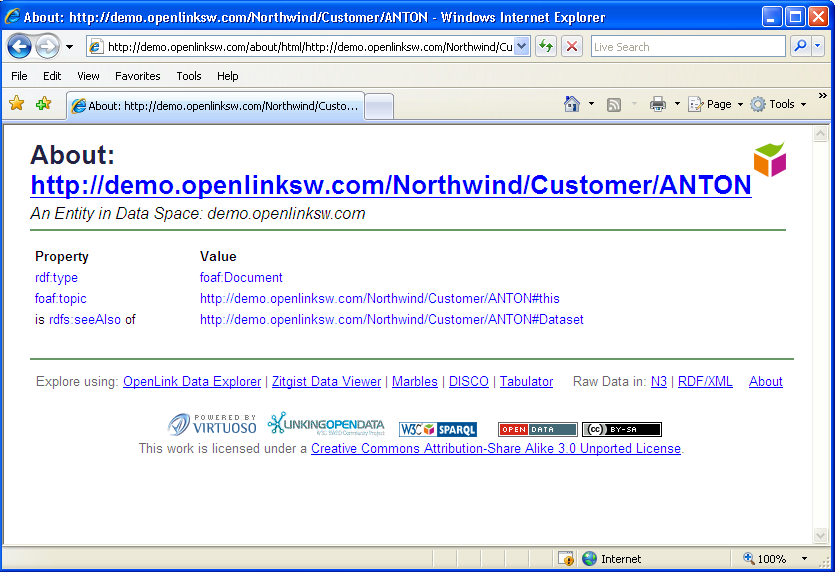Explore using DISCO link

[469, 381]
